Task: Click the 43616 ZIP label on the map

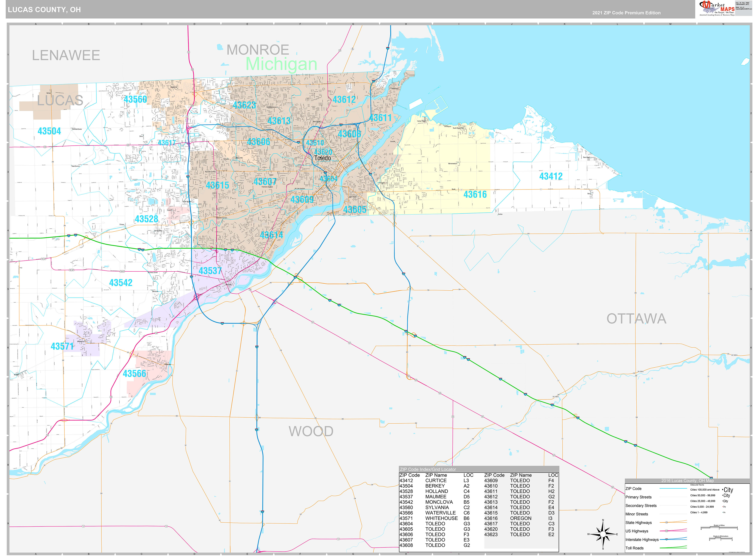Action: (x=475, y=194)
